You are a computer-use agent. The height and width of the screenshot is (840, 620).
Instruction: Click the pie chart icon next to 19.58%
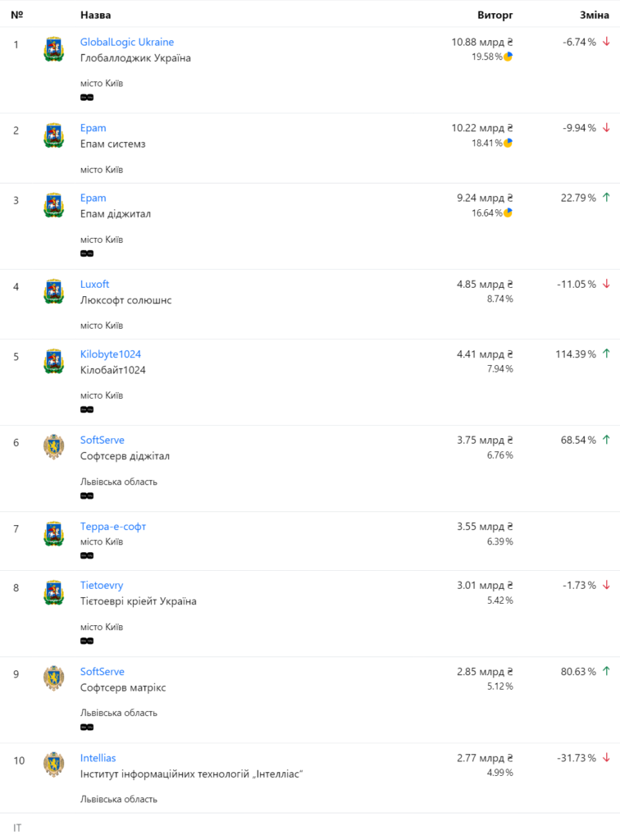click(x=508, y=57)
